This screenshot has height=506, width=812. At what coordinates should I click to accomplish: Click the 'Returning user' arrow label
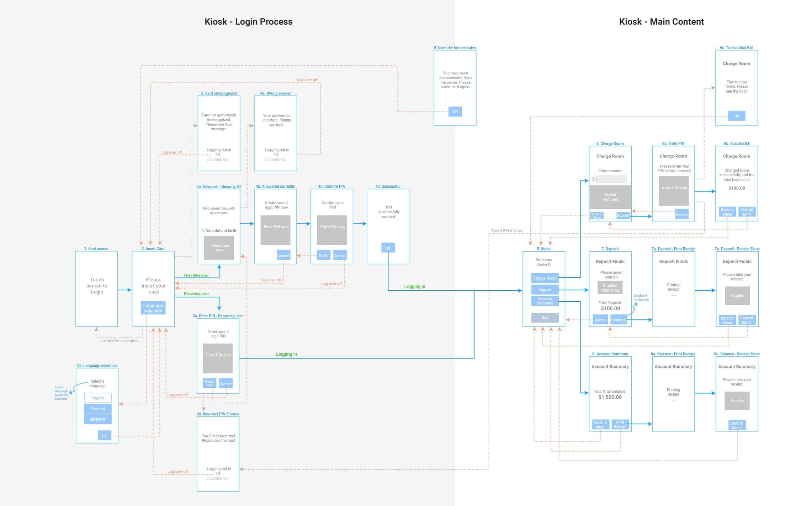coord(196,294)
